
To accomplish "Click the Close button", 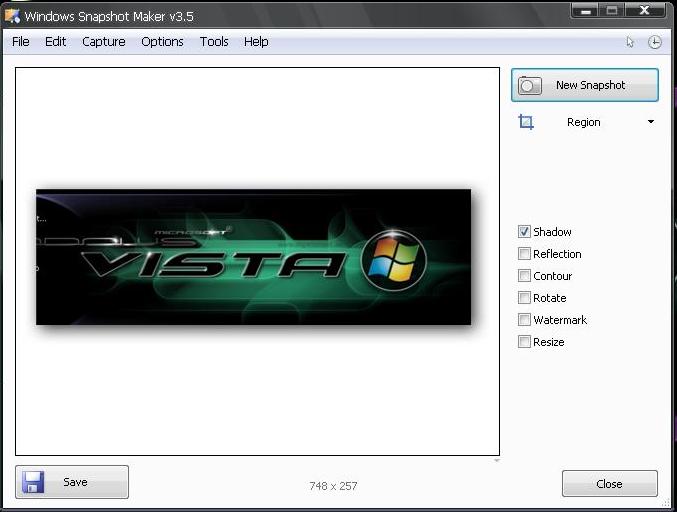I will (x=610, y=484).
